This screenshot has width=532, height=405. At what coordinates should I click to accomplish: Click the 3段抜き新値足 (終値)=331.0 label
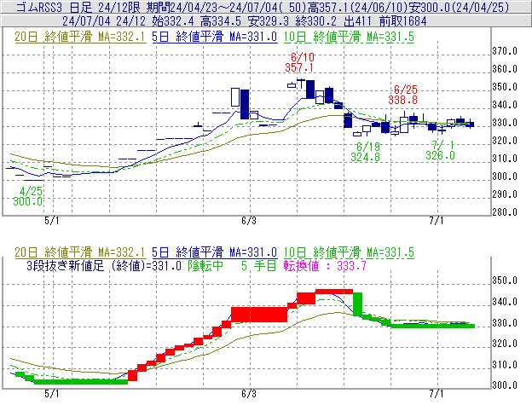(104, 265)
